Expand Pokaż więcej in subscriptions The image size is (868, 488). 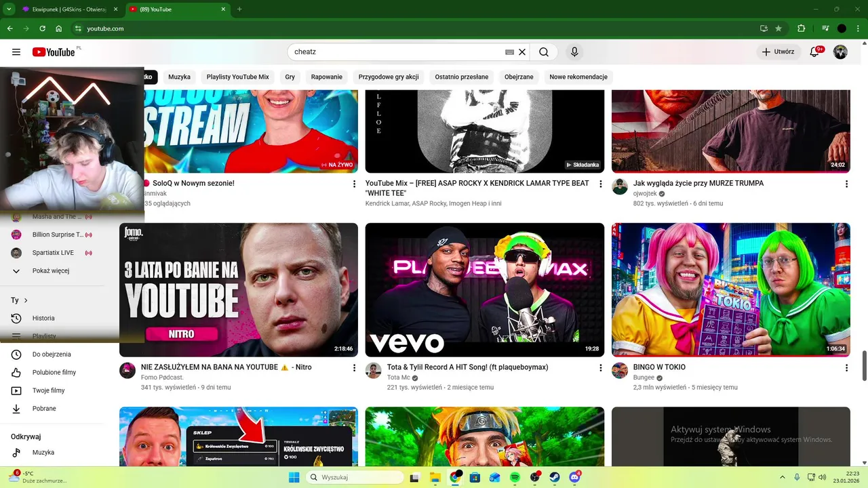tap(52, 270)
